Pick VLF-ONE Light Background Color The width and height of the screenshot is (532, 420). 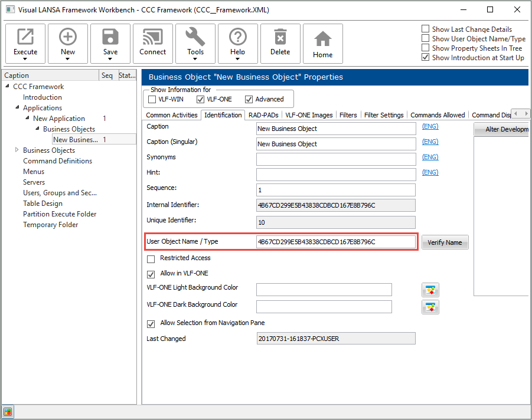430,290
